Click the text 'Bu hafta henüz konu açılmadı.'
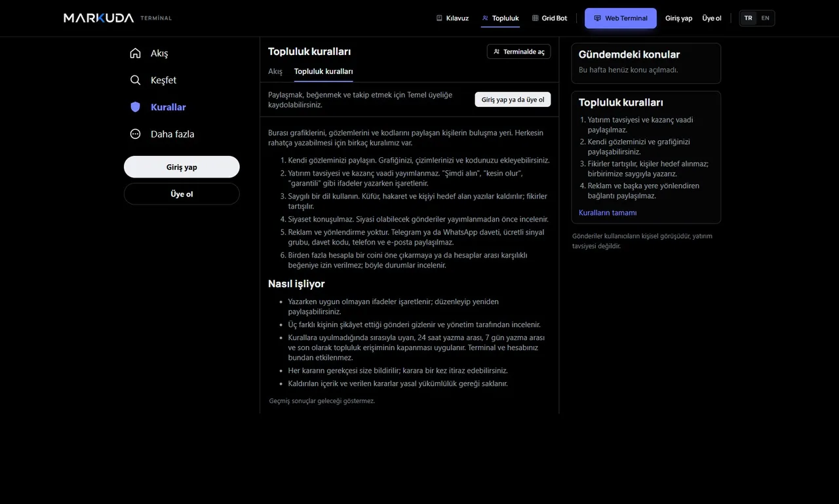Viewport: 839px width, 504px height. 629,69
